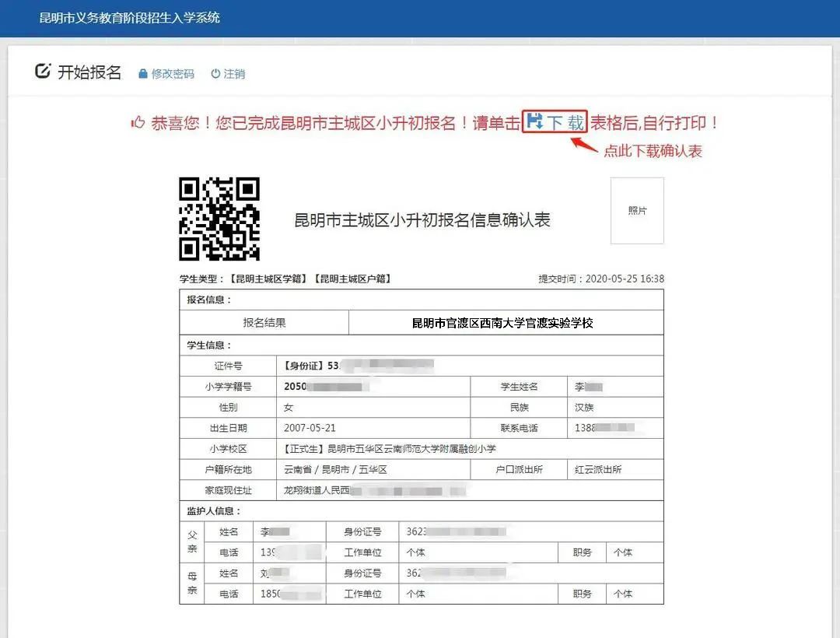Click the 联系电话 label cell

[x=519, y=428]
